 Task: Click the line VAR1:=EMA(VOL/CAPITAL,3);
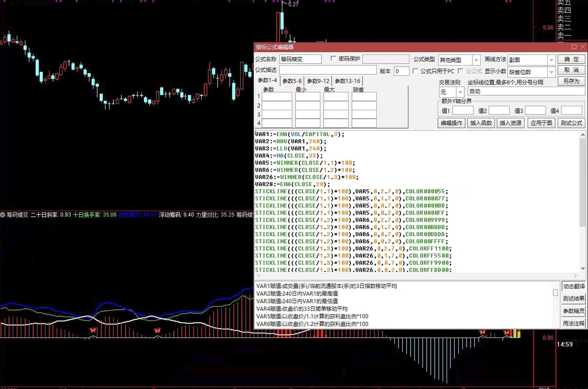[x=300, y=134]
